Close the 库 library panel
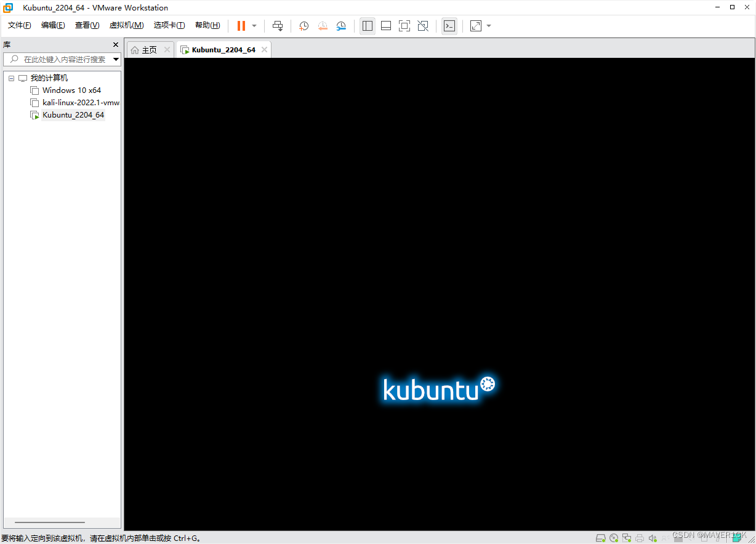The width and height of the screenshot is (756, 544). [116, 45]
